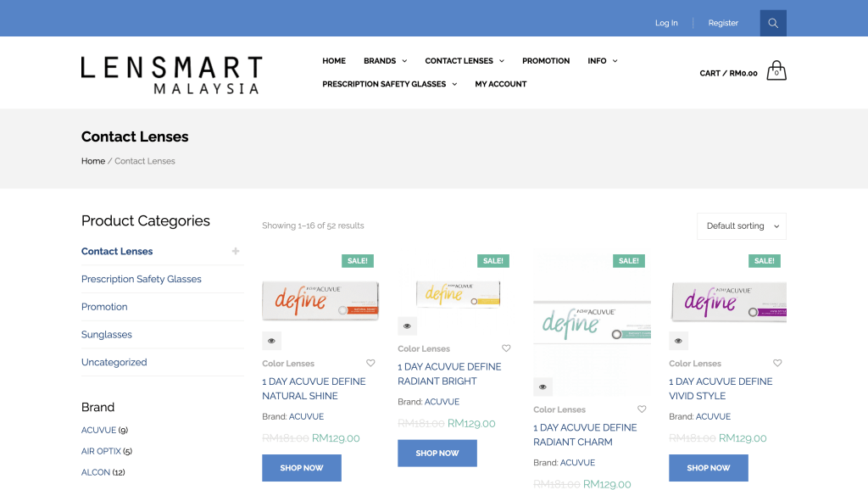Click the search magnifier icon in header

click(x=772, y=23)
